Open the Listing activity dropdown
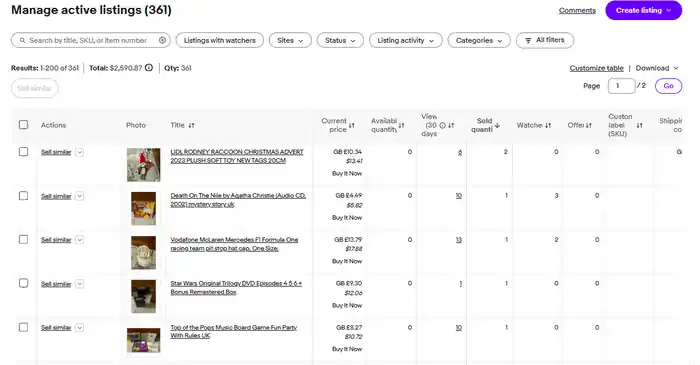The height and width of the screenshot is (365, 700). [406, 40]
